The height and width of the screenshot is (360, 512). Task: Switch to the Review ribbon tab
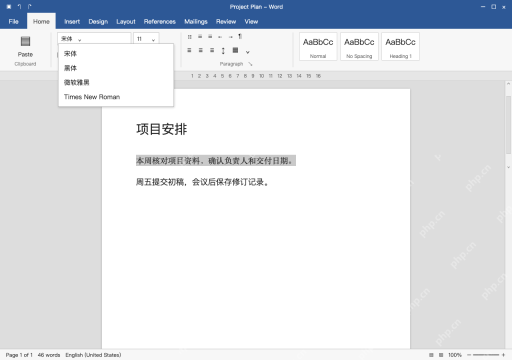(226, 22)
